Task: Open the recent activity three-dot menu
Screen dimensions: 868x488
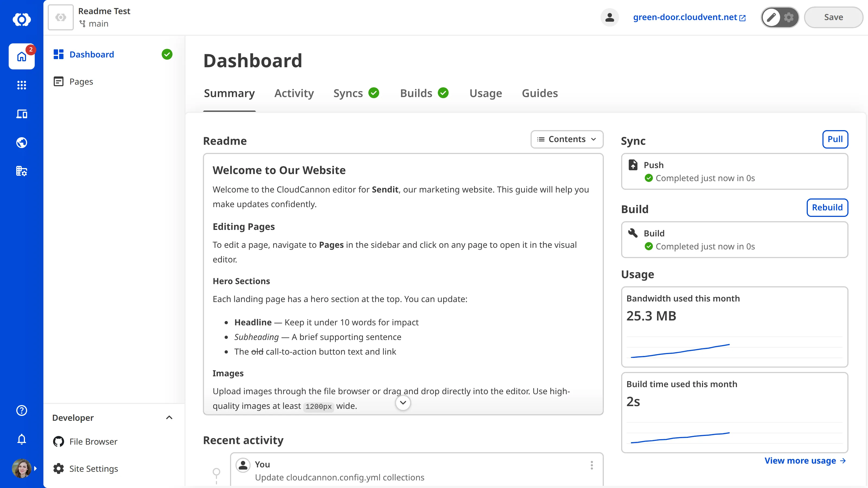Action: [x=592, y=465]
